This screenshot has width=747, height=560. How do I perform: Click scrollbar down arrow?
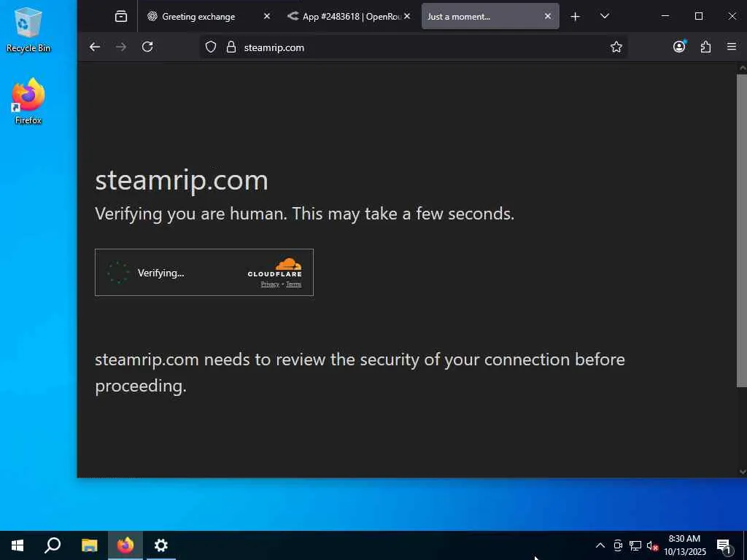point(742,472)
